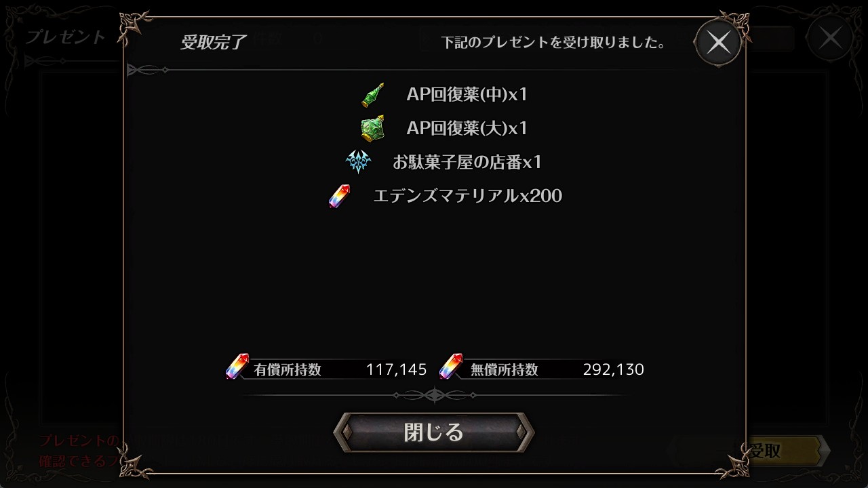Click the 下記のプレゼントを受け取りました message
This screenshot has width=868, height=488.
coord(553,43)
